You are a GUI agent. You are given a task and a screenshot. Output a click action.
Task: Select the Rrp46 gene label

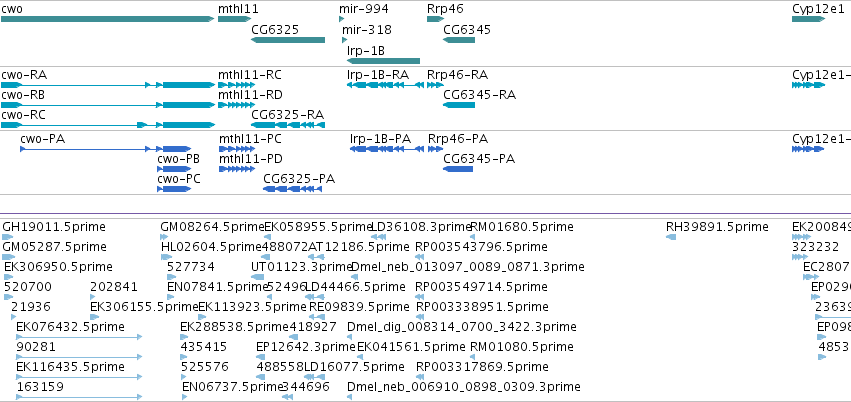point(445,9)
